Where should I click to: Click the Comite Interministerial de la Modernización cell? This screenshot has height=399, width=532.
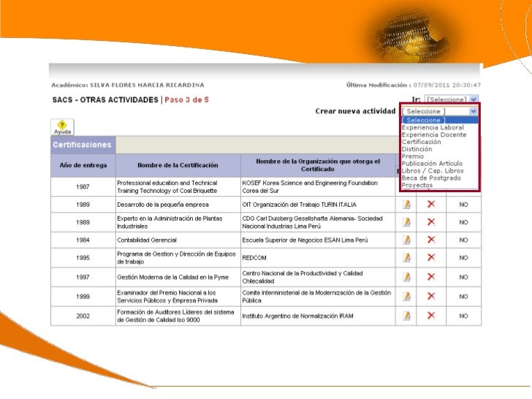(318, 297)
